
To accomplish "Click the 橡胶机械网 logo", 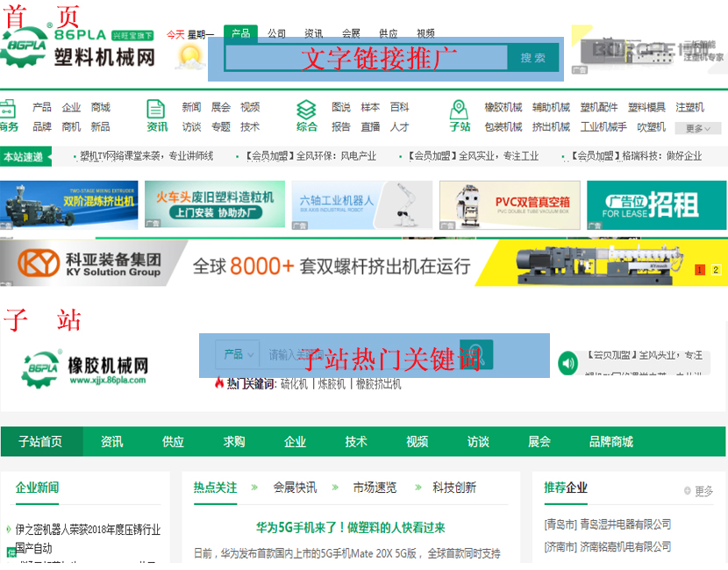I will coord(84,369).
